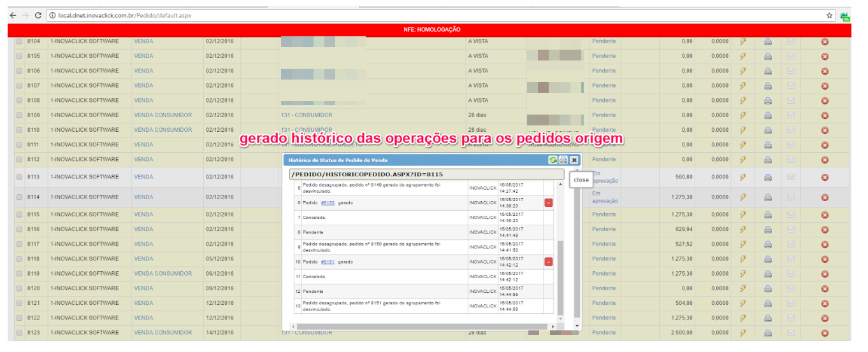868x352 pixels.
Task: Close the Histórico de Status dialog
Action: coord(574,160)
